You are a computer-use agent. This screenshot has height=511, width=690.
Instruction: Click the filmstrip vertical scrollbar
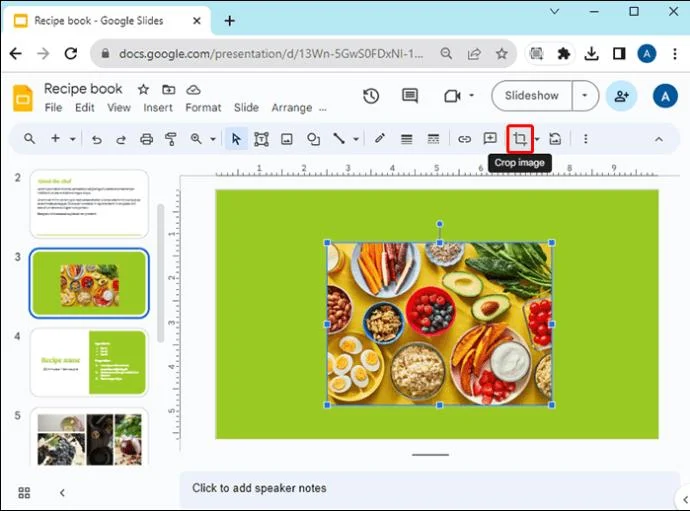point(161,273)
